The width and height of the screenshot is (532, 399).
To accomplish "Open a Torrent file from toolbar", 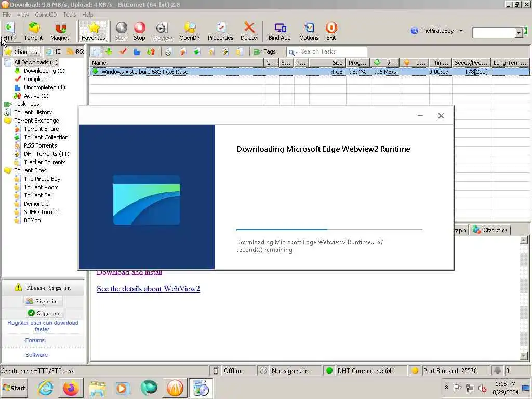I will (x=33, y=31).
